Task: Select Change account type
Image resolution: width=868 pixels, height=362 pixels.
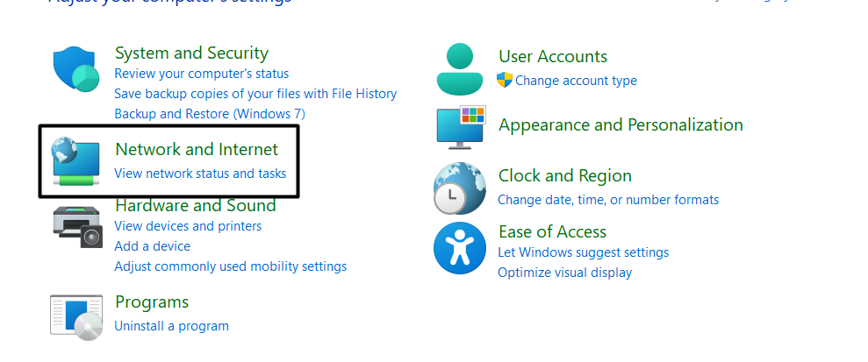Action: 576,81
